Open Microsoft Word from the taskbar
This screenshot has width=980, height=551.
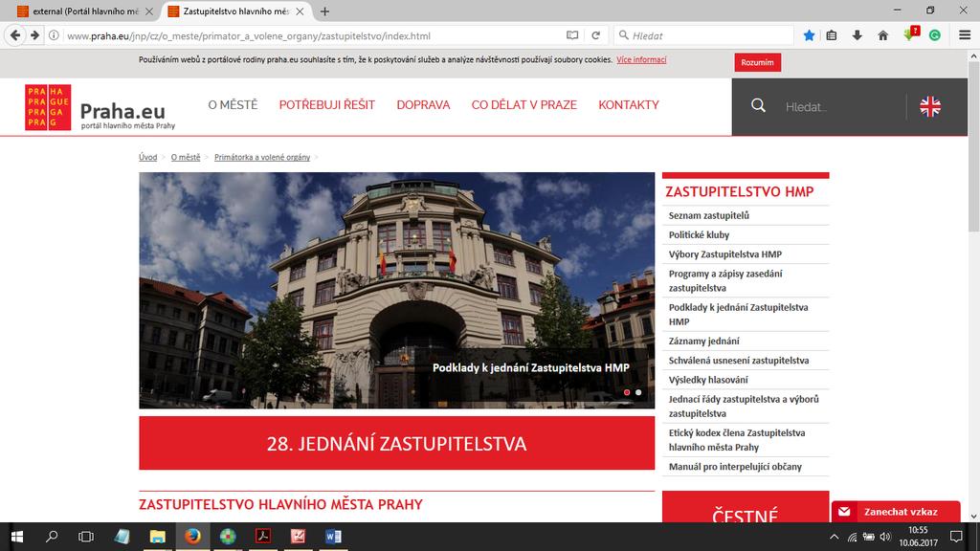click(x=333, y=537)
